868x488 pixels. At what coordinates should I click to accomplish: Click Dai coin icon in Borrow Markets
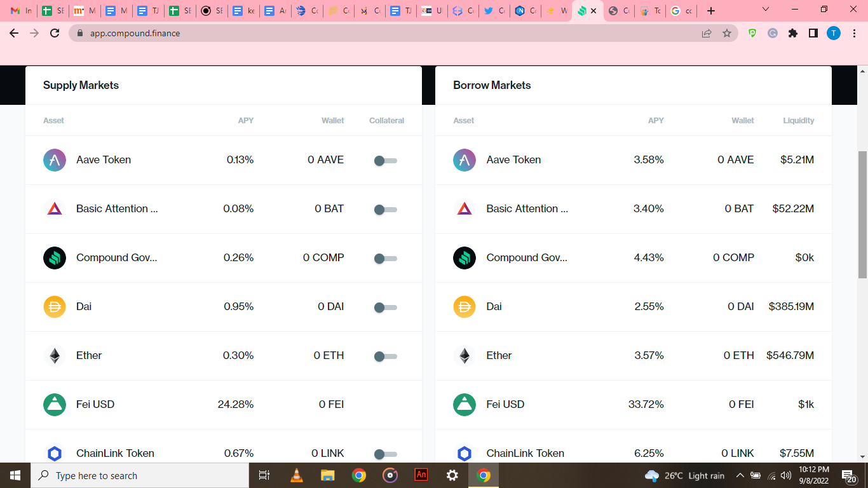tap(465, 307)
